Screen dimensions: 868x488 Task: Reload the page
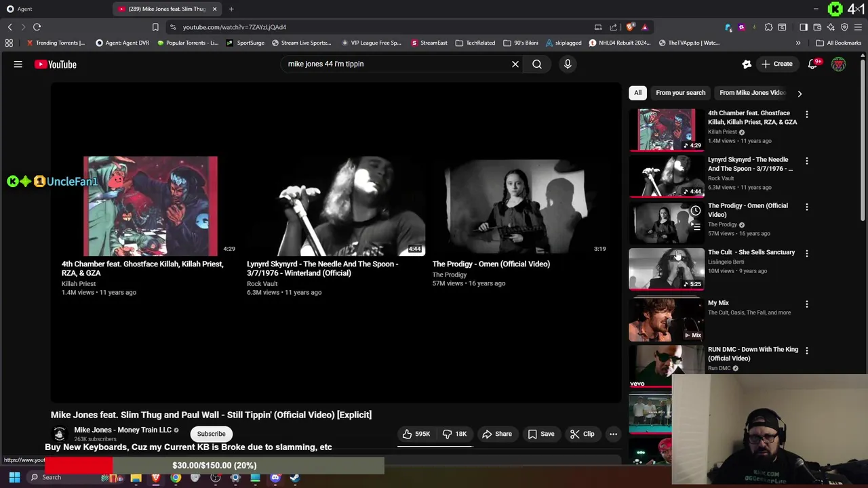[x=37, y=27]
